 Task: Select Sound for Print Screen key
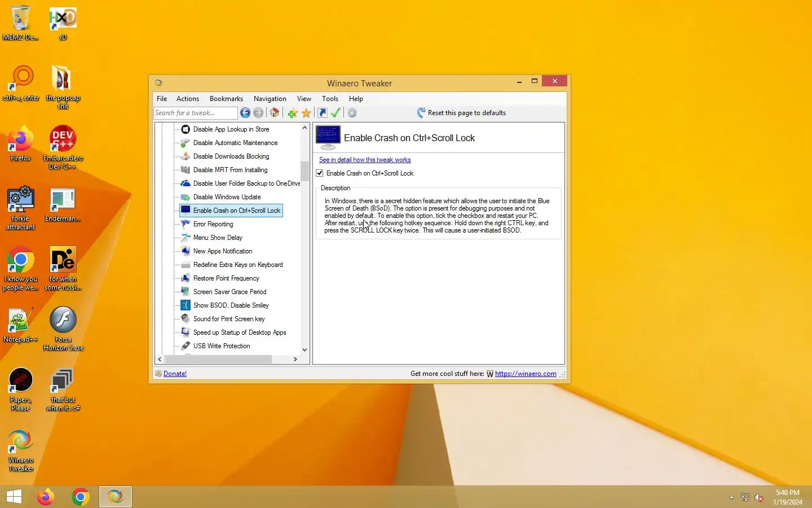click(x=229, y=319)
